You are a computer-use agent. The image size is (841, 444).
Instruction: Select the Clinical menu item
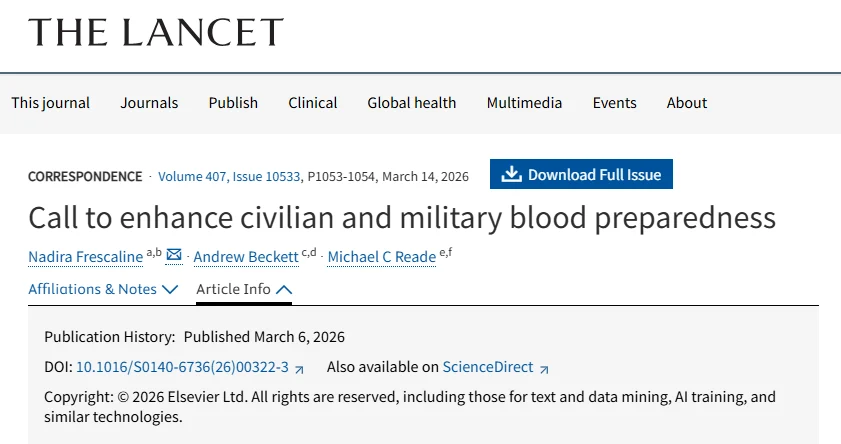coord(313,103)
